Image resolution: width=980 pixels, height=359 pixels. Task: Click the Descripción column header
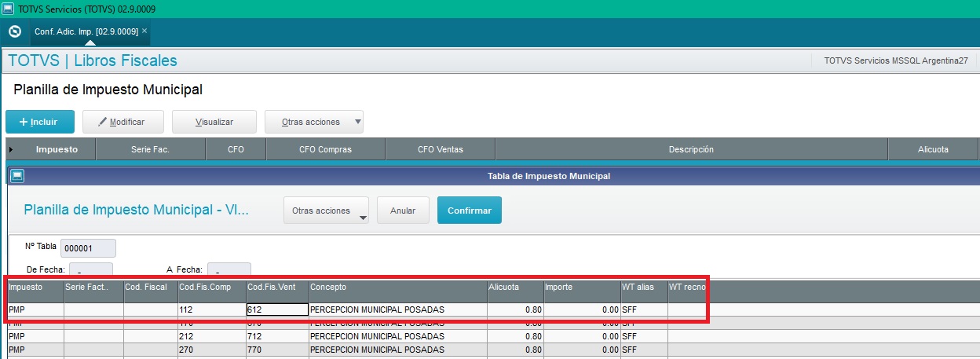tap(691, 149)
